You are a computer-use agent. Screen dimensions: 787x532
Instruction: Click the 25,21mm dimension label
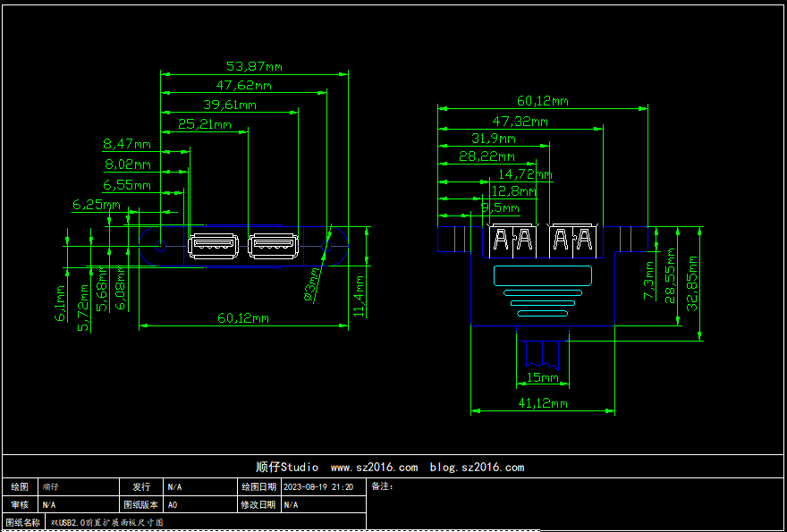(x=205, y=124)
